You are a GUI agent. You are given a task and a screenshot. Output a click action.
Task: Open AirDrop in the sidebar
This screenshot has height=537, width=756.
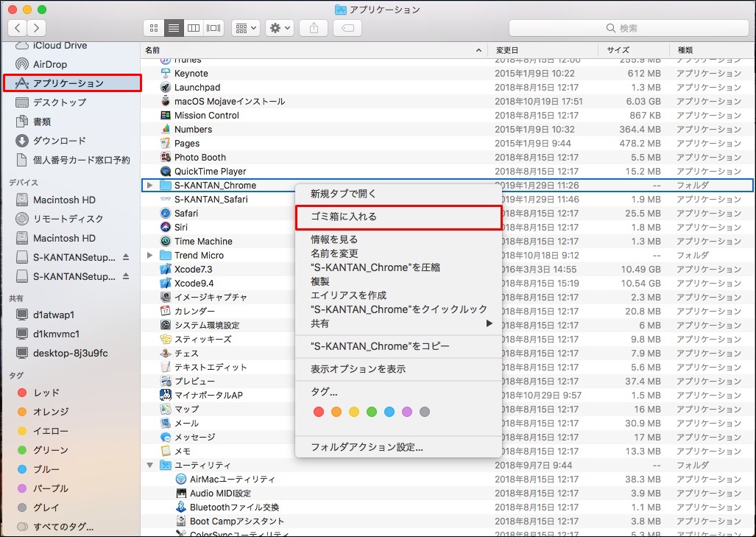49,64
